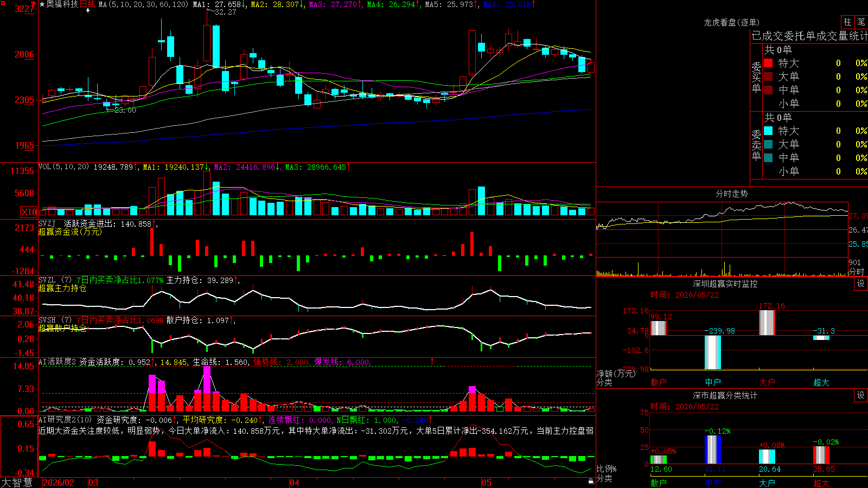Click the SVZL (7) indicator name

pos(55,280)
